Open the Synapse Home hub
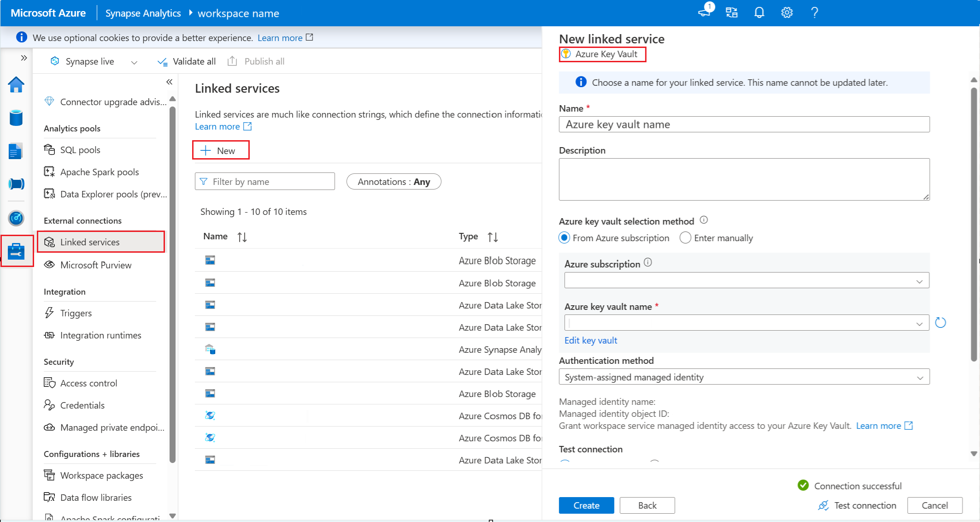This screenshot has height=522, width=980. 16,85
